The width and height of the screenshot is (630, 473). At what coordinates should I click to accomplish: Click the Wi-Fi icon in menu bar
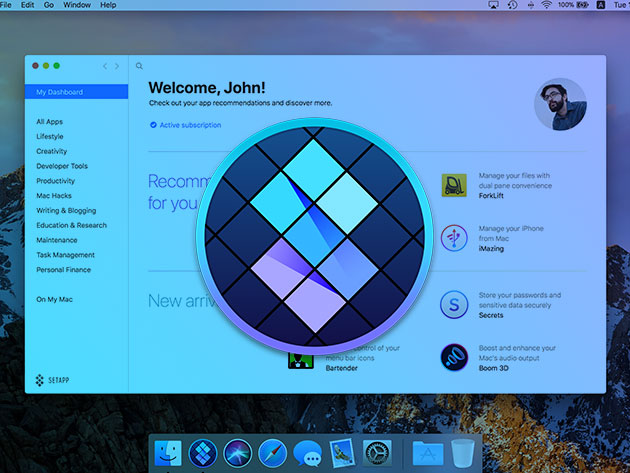(545, 5)
